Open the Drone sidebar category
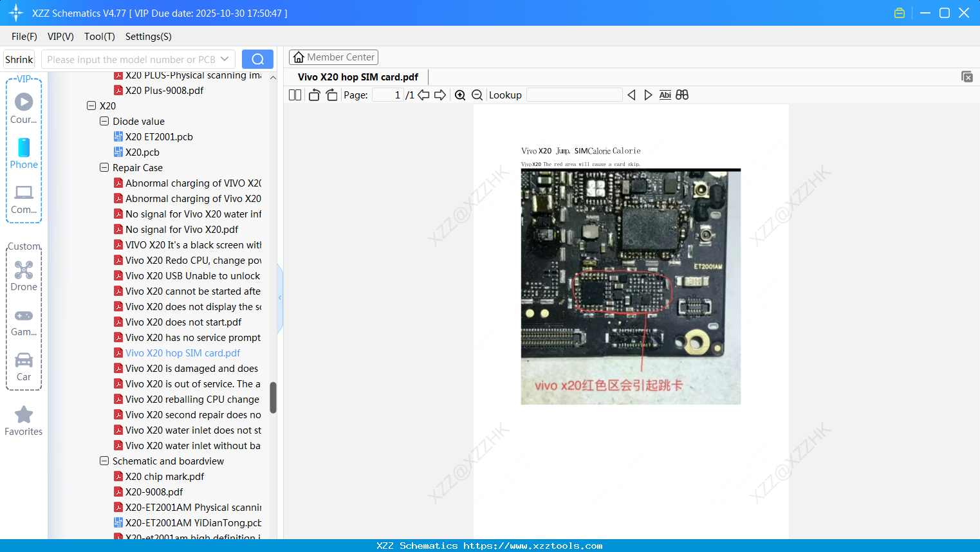 tap(24, 276)
